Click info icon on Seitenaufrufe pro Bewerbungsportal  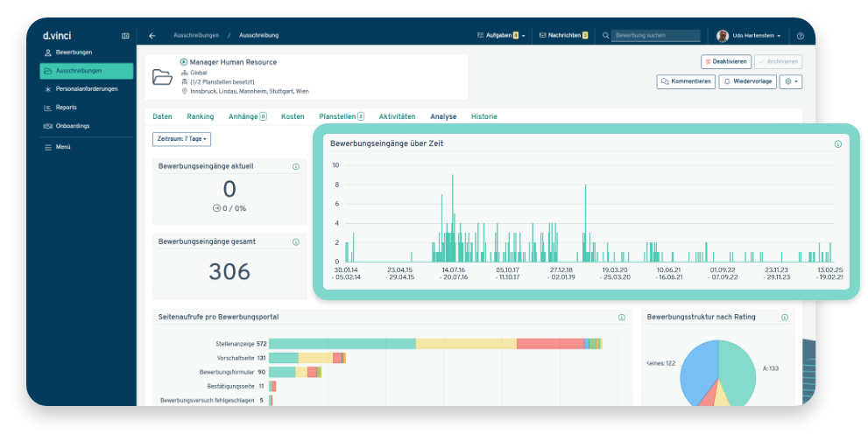click(622, 318)
